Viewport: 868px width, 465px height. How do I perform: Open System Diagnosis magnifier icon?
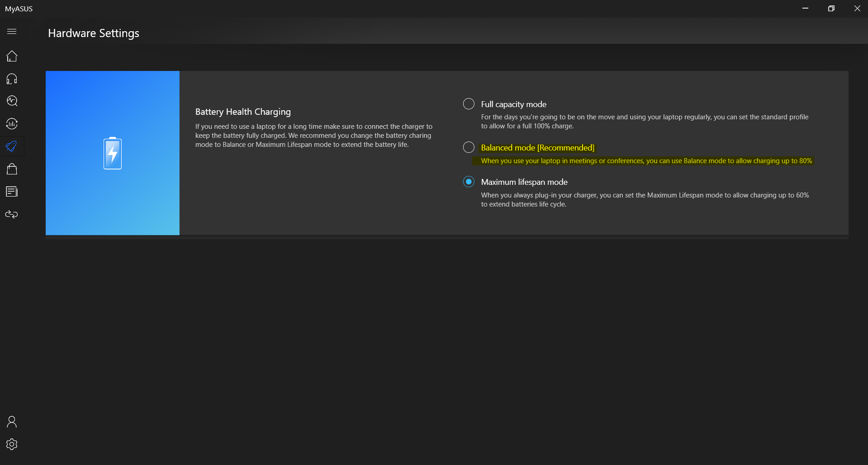pos(12,101)
